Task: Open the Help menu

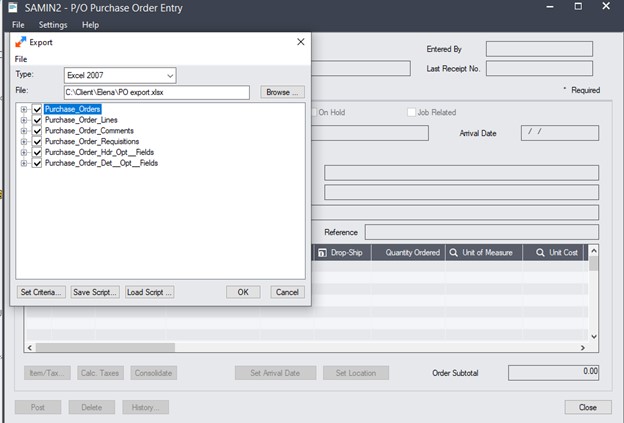Action: click(90, 24)
